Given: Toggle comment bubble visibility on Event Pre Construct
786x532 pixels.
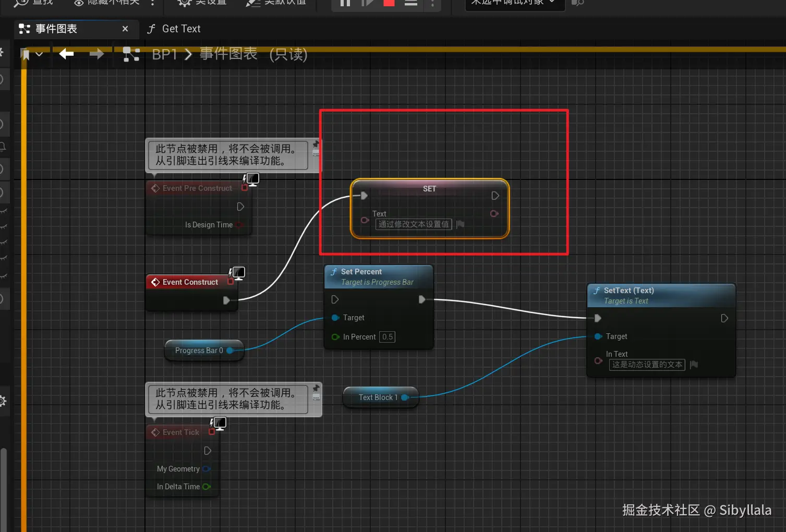Looking at the screenshot, I should coord(316,153).
